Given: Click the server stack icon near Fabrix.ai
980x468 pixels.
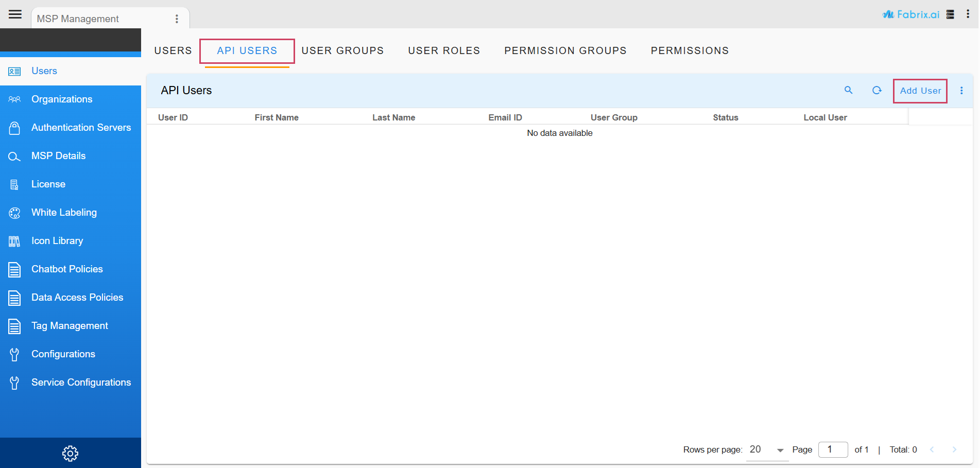Looking at the screenshot, I should [950, 14].
